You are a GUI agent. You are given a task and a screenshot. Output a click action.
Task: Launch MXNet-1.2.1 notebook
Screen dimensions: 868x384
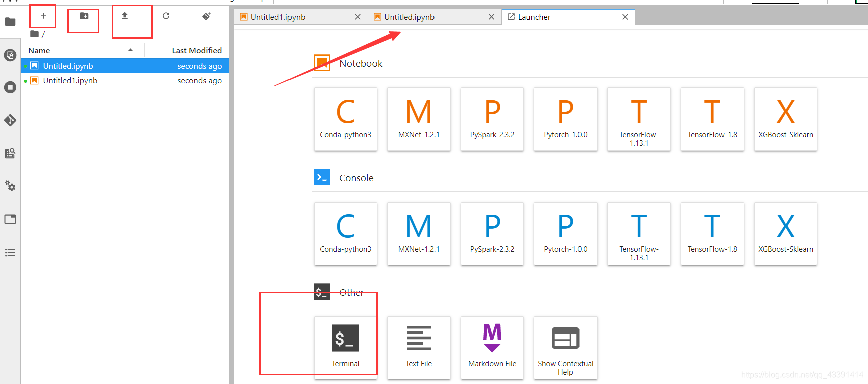pos(419,119)
